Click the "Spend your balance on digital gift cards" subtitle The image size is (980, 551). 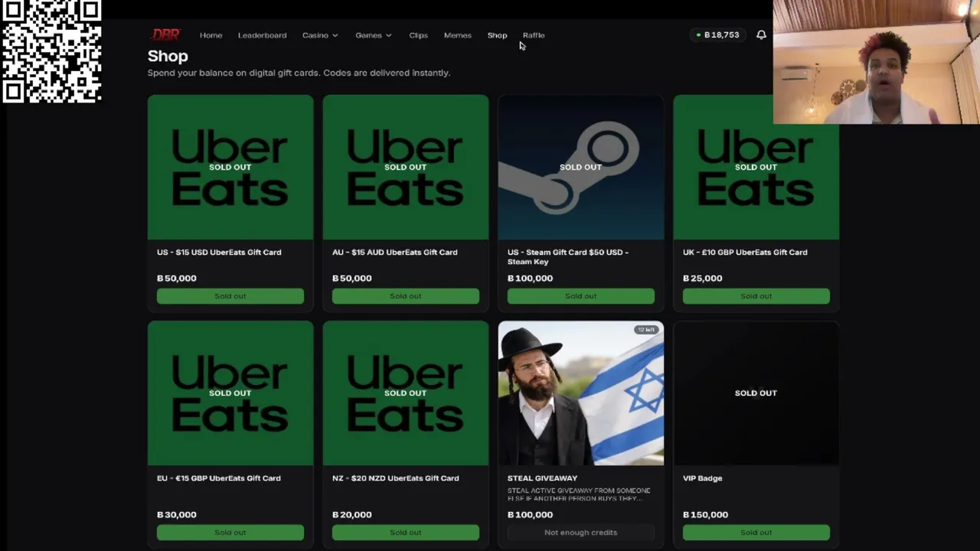coord(299,73)
